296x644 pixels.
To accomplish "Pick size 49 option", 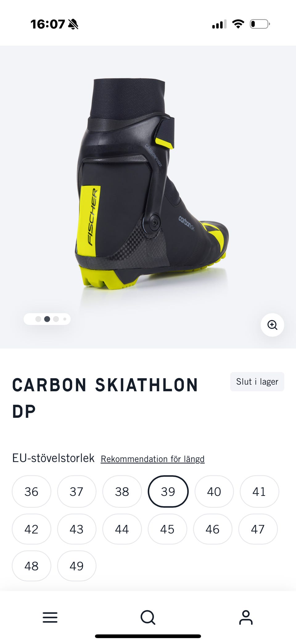I will (x=77, y=566).
